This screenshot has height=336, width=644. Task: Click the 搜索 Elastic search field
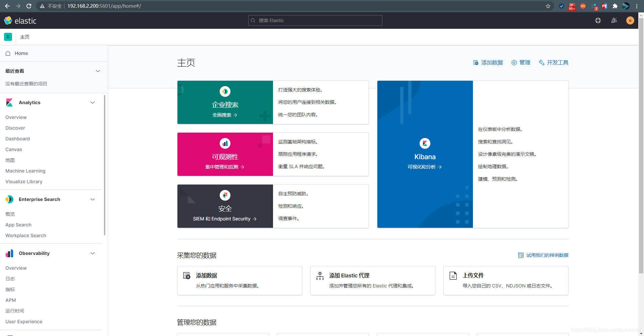315,20
